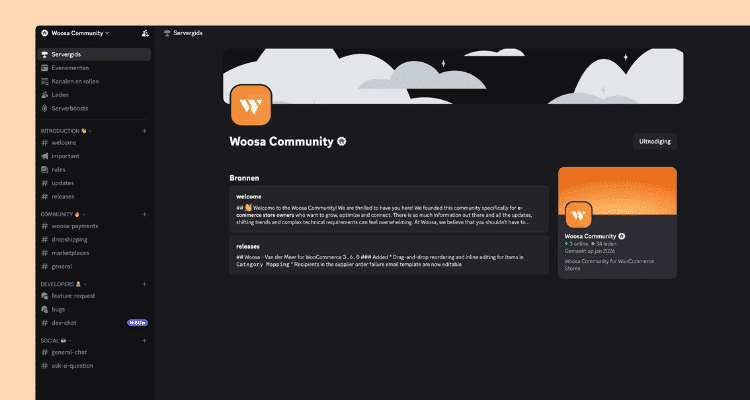Collapse the DEVELOPERS category
750x400 pixels.
64,284
